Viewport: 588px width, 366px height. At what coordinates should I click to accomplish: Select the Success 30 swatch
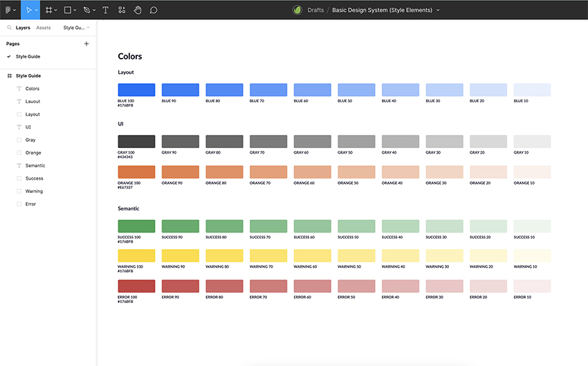[444, 226]
